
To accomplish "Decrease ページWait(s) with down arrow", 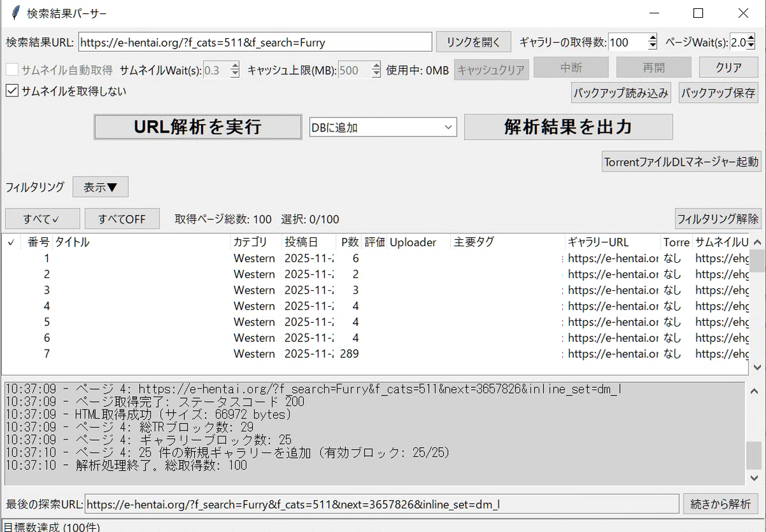I will (751, 47).
